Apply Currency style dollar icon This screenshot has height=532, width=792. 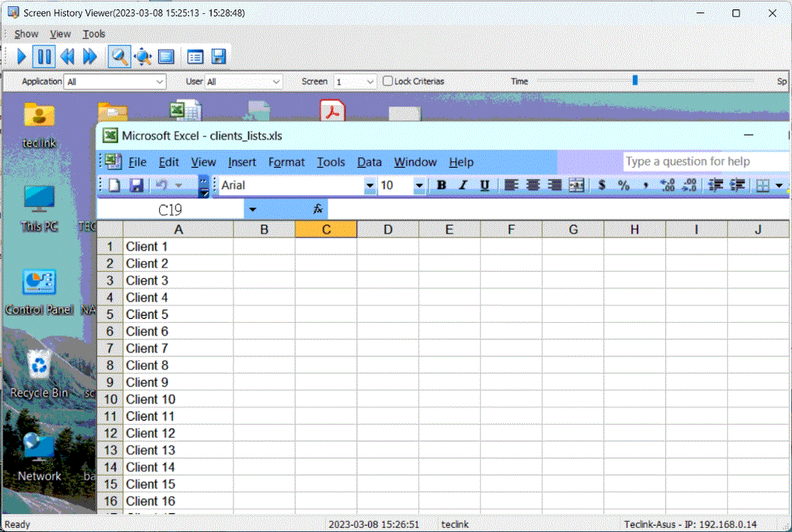(x=602, y=186)
